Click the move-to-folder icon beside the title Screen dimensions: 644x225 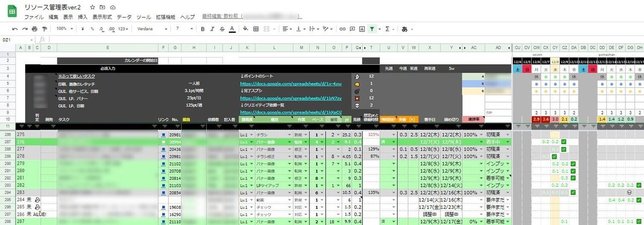[x=103, y=7]
